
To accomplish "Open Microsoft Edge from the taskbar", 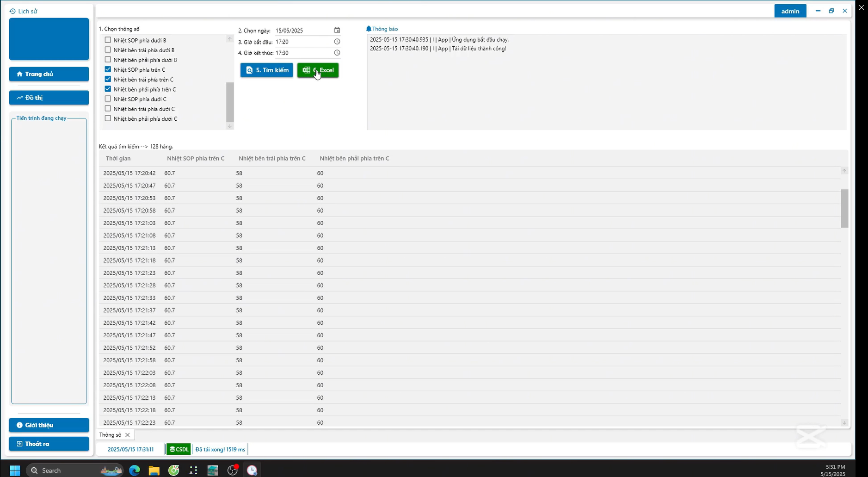I will 135,471.
